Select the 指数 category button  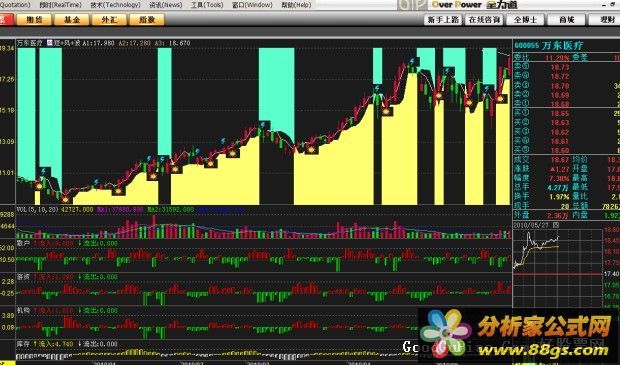pyautogui.click(x=147, y=19)
